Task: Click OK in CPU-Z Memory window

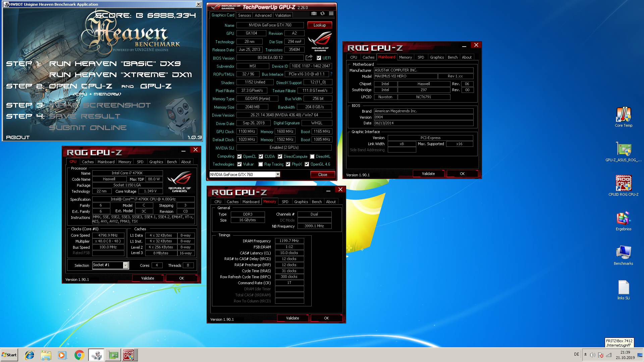Action: [326, 318]
